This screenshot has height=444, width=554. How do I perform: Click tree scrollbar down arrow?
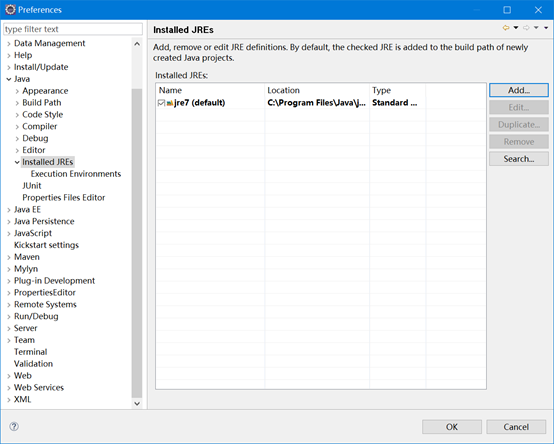(x=137, y=403)
